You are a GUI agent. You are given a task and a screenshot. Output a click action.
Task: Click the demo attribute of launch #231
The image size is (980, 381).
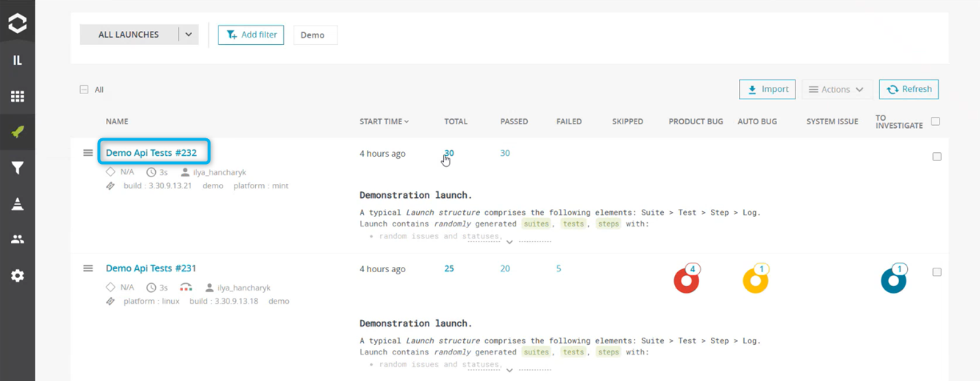click(x=279, y=302)
